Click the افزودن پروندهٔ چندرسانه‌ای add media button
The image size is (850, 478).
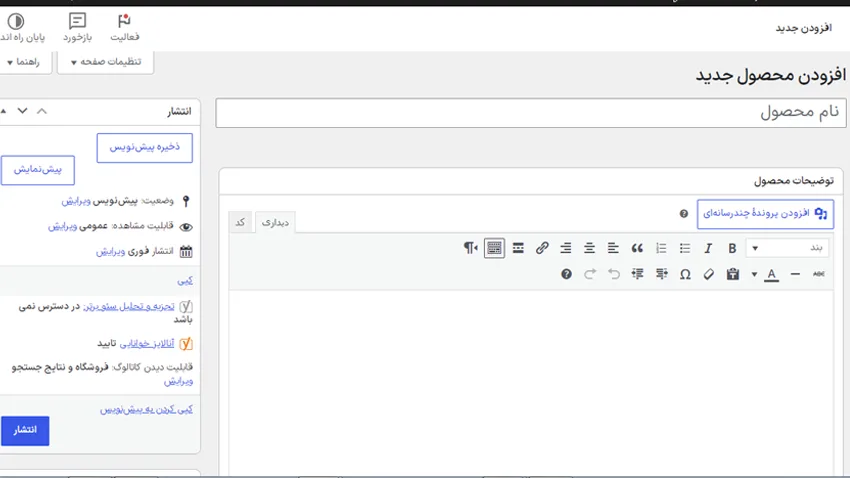(765, 214)
